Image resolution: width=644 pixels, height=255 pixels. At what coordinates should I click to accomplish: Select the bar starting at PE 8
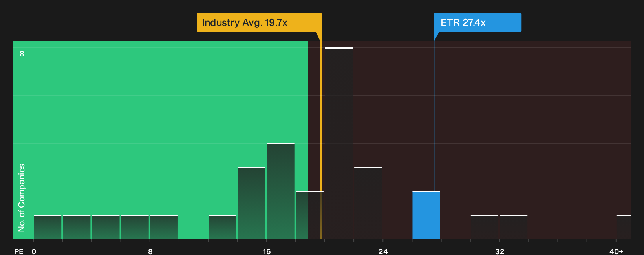(x=164, y=227)
